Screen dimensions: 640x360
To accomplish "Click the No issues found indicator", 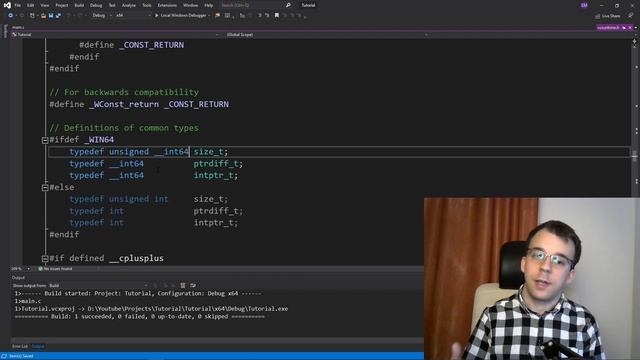I will click(56, 269).
